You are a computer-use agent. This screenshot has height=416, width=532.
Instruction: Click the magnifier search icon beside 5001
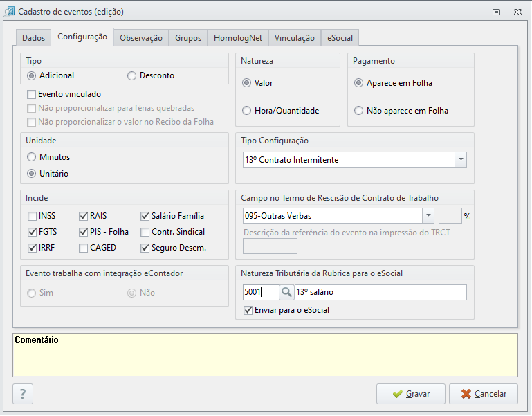point(286,292)
